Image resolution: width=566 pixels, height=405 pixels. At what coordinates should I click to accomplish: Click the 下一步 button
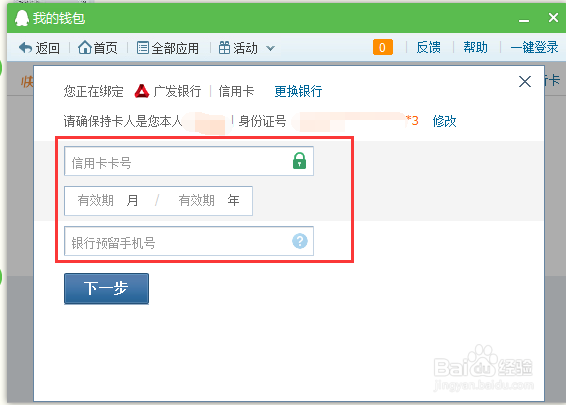[106, 288]
